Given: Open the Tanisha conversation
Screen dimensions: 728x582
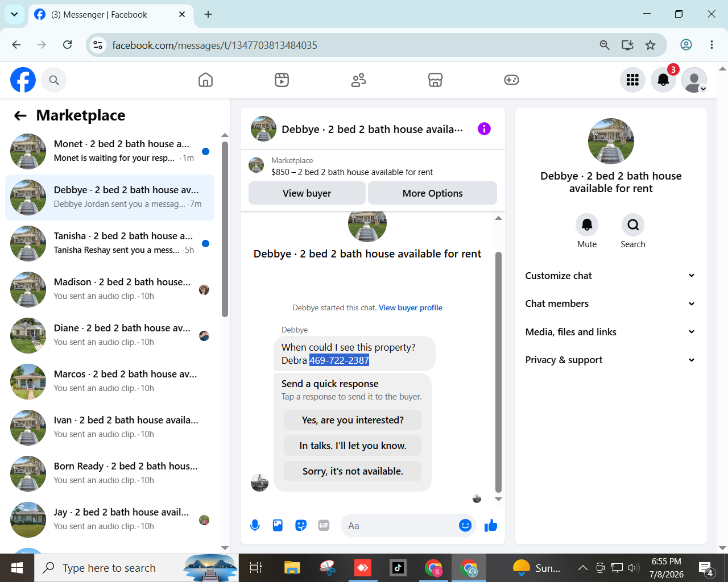Looking at the screenshot, I should pos(110,243).
